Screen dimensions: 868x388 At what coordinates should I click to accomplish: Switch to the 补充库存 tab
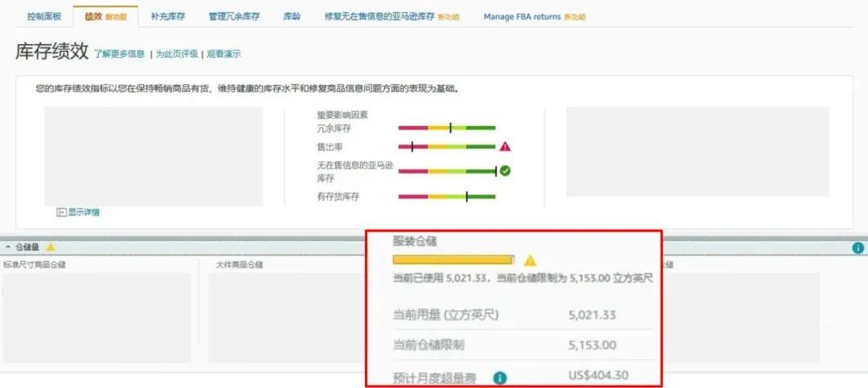point(168,17)
